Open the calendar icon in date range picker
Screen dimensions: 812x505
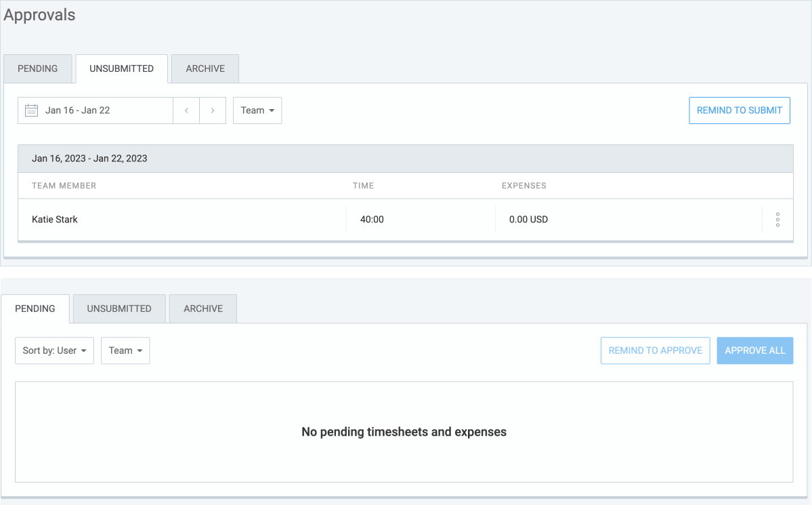[32, 110]
